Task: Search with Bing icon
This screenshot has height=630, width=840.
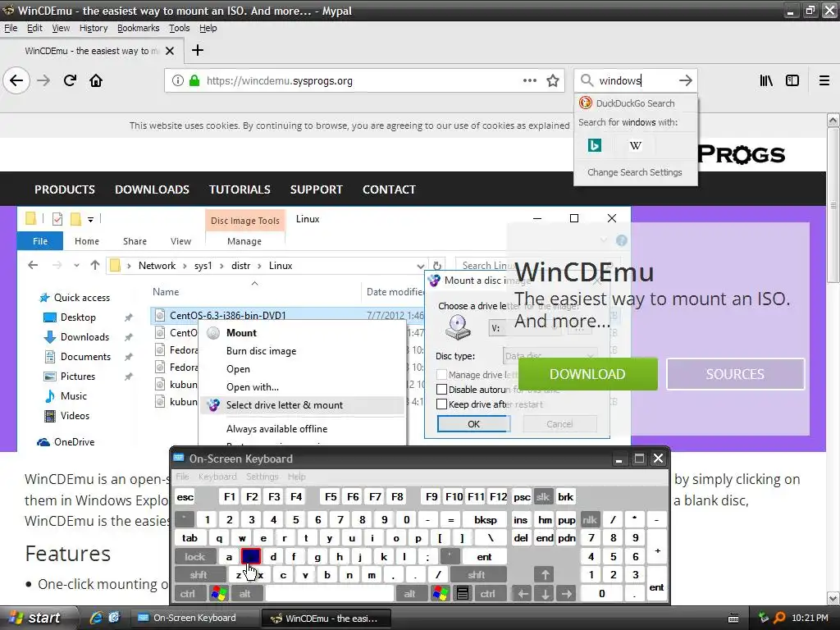Action: (x=594, y=145)
